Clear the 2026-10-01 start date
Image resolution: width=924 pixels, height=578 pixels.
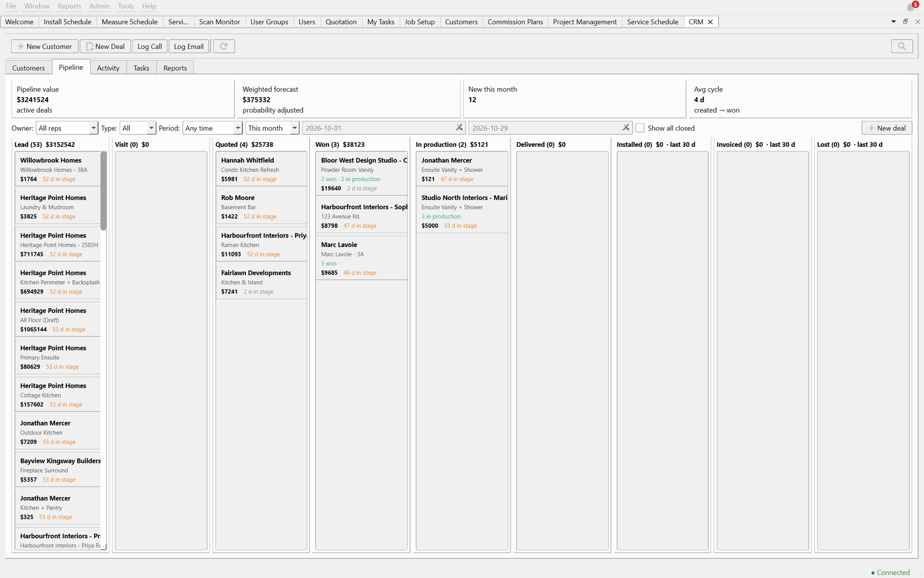pyautogui.click(x=459, y=128)
